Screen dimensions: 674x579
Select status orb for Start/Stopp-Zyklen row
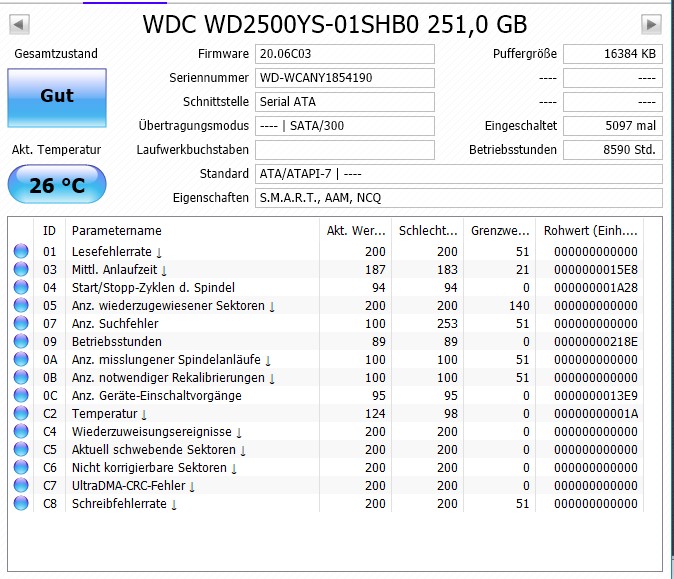(21, 287)
